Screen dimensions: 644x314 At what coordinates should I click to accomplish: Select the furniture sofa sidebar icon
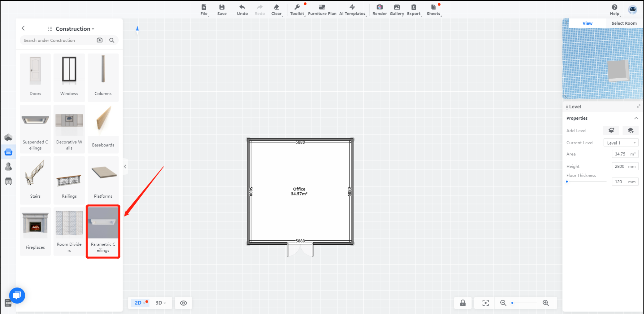pos(8,152)
